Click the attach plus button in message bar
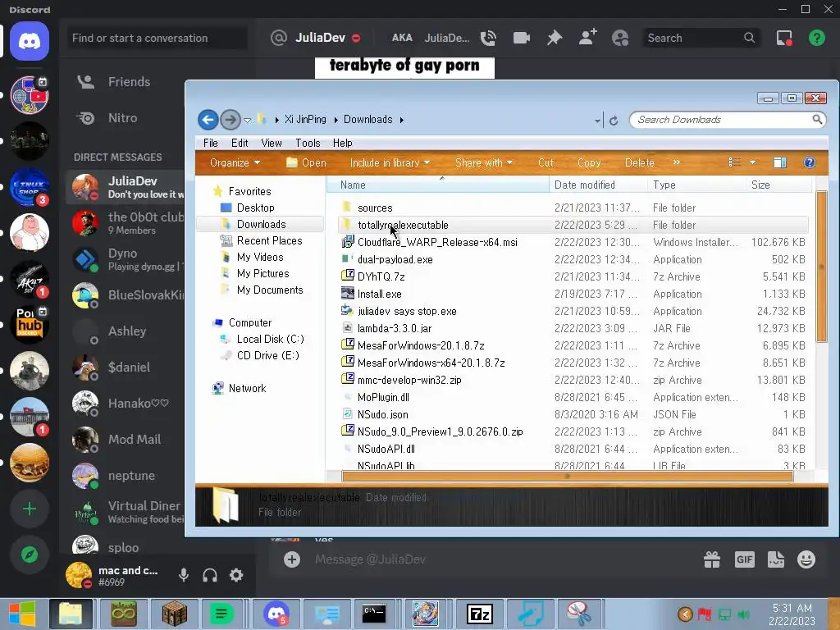 [292, 559]
